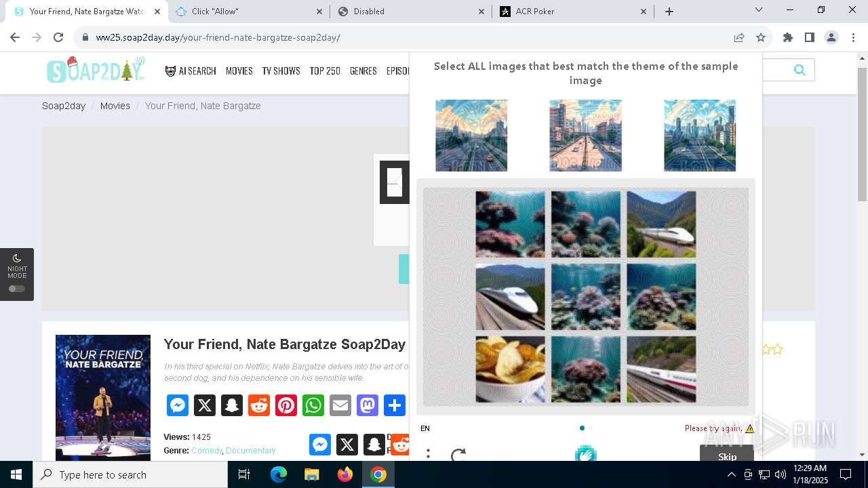Share on X icon in main share row

[205, 405]
